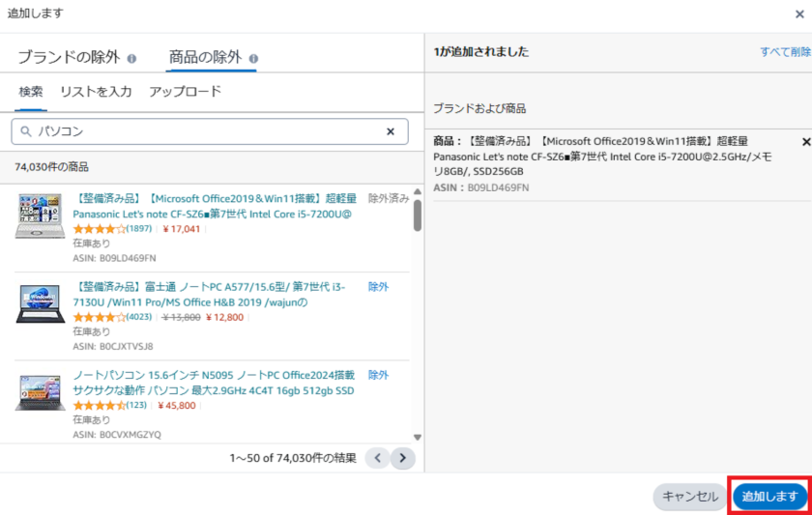Exclude the N5095 ノートパソコン product

[x=378, y=375]
